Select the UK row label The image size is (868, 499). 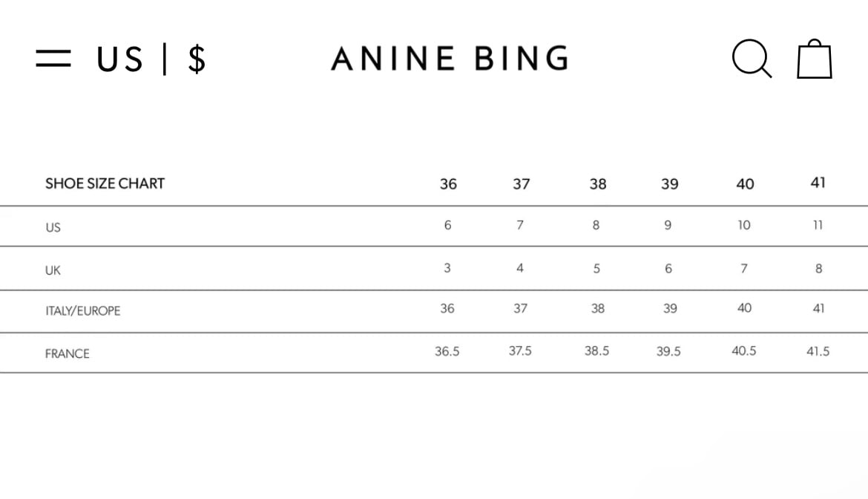tap(53, 270)
